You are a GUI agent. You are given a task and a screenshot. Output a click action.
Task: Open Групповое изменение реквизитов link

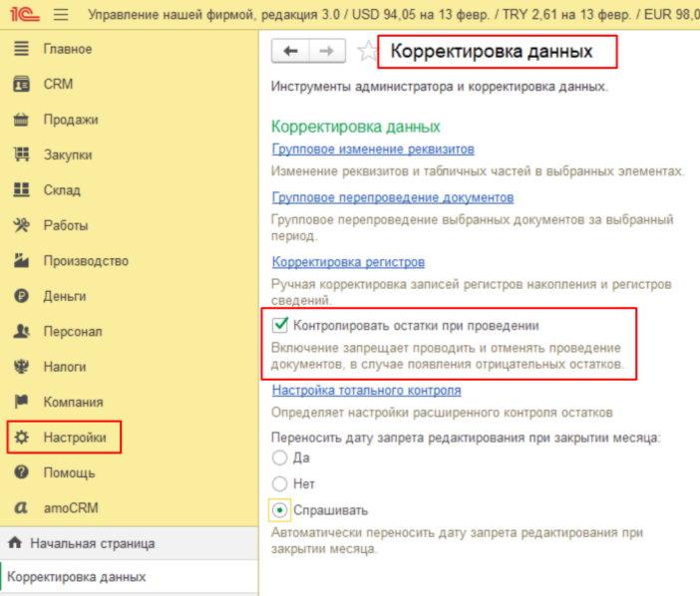[372, 149]
